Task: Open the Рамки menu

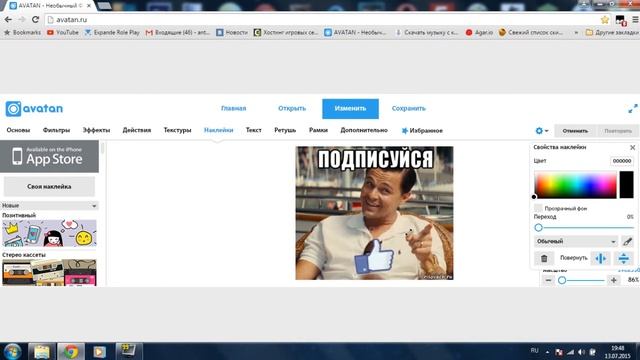Action: tap(318, 130)
